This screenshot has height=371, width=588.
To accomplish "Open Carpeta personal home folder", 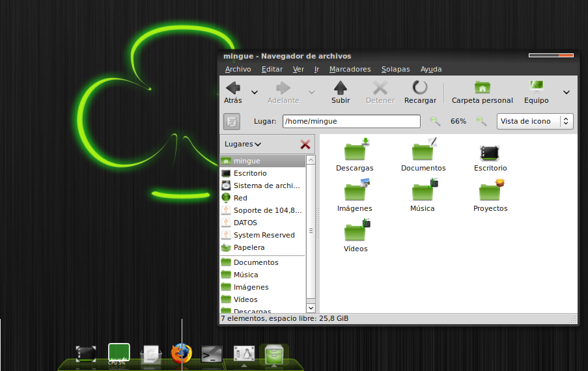I will (483, 92).
